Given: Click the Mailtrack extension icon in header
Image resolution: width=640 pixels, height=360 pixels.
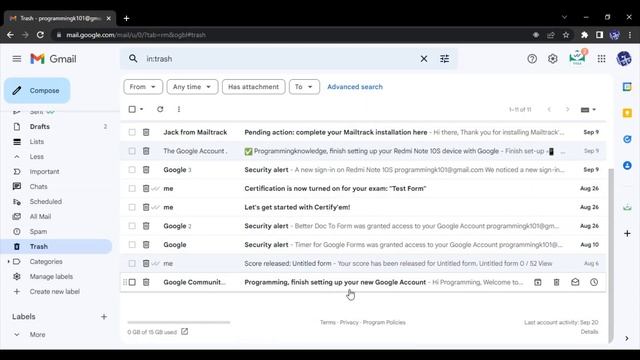Looking at the screenshot, I should (578, 58).
